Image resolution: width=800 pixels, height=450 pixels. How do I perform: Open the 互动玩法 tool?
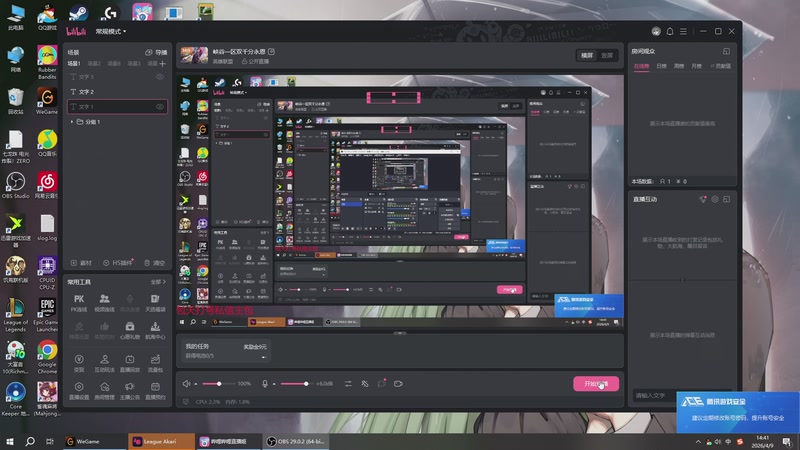point(104,363)
